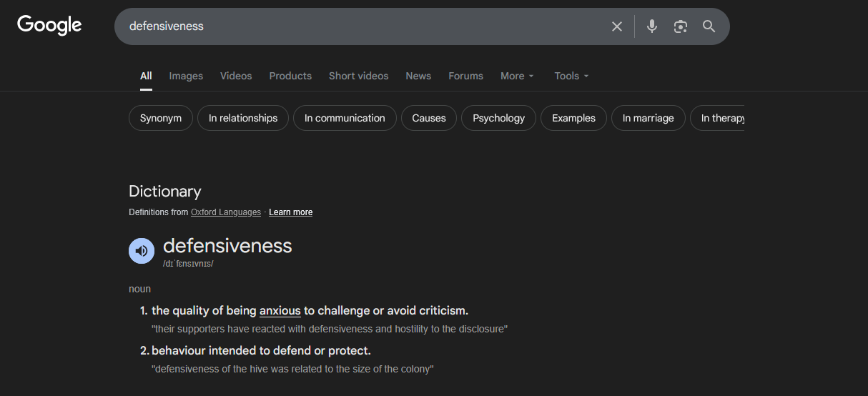
Task: Switch to the Images tab
Action: [186, 76]
